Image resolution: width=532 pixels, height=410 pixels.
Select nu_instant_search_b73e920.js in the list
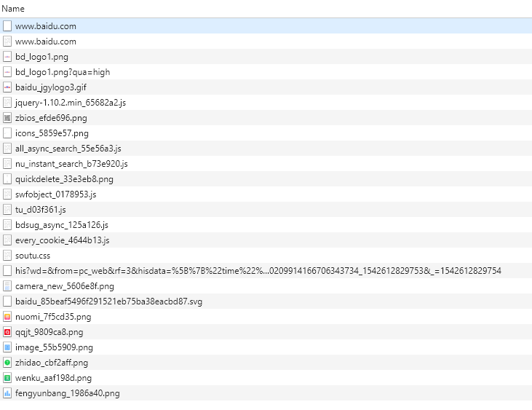[266, 164]
